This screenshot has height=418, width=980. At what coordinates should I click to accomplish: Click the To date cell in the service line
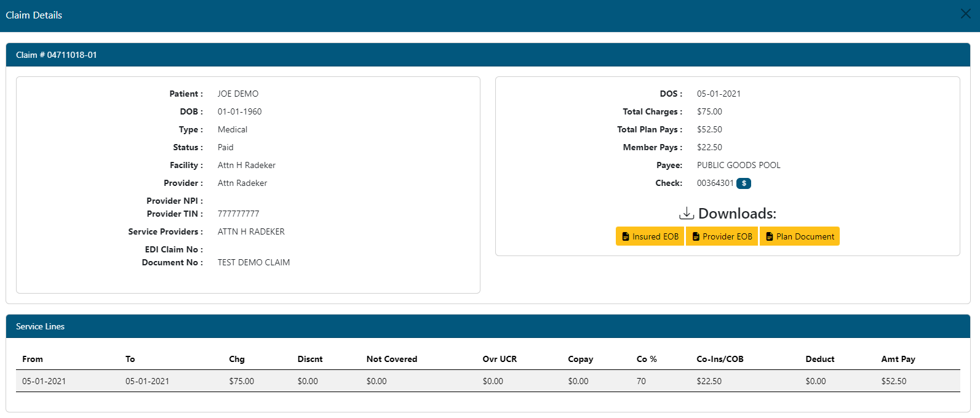(148, 381)
